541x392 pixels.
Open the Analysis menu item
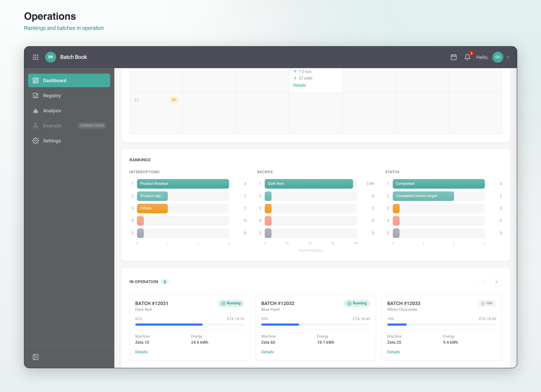tap(69, 111)
